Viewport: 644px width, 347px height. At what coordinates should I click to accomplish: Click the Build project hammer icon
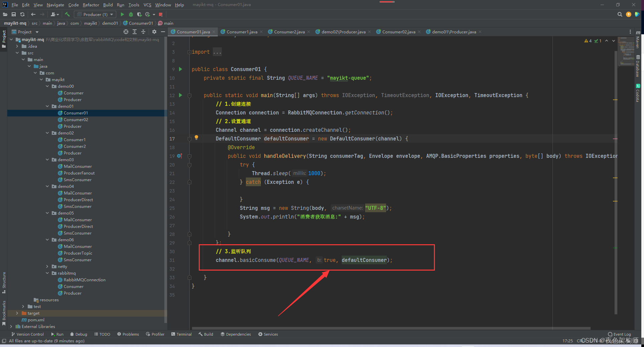coord(67,14)
